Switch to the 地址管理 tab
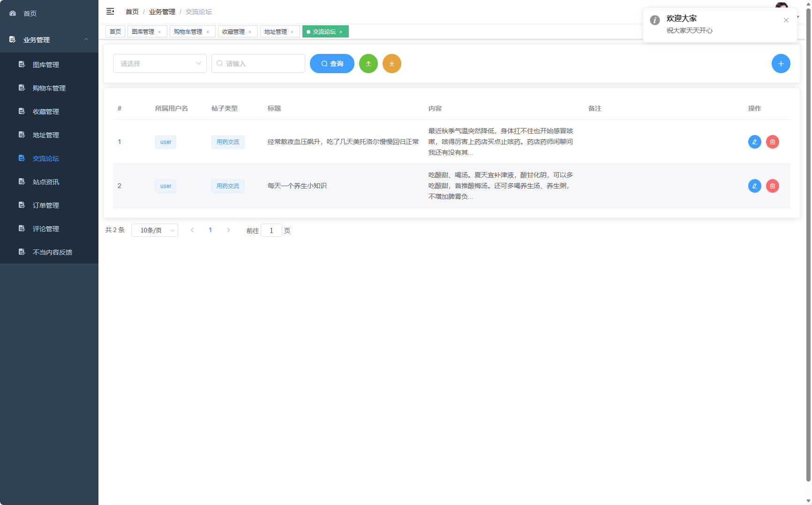 tap(277, 31)
